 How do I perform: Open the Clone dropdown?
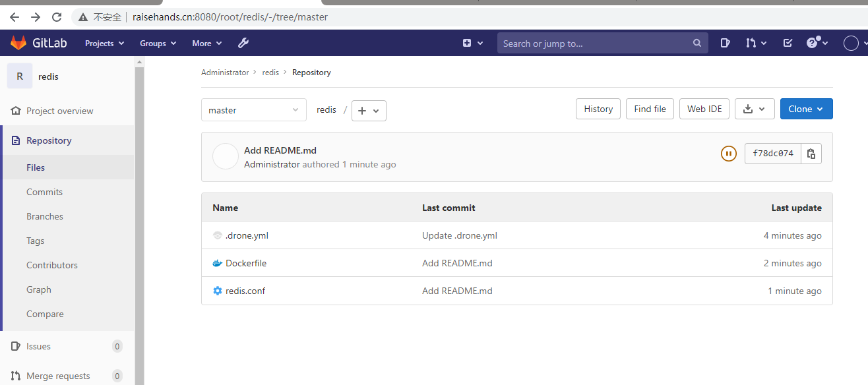pos(806,109)
